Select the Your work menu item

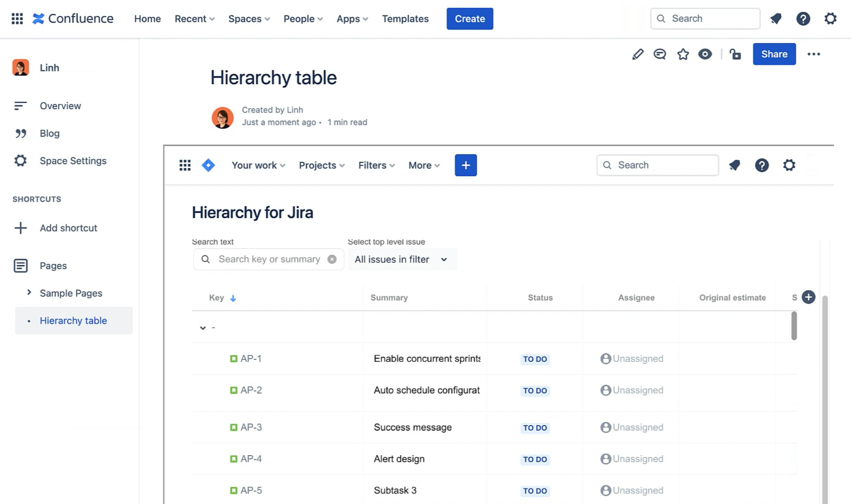(259, 165)
